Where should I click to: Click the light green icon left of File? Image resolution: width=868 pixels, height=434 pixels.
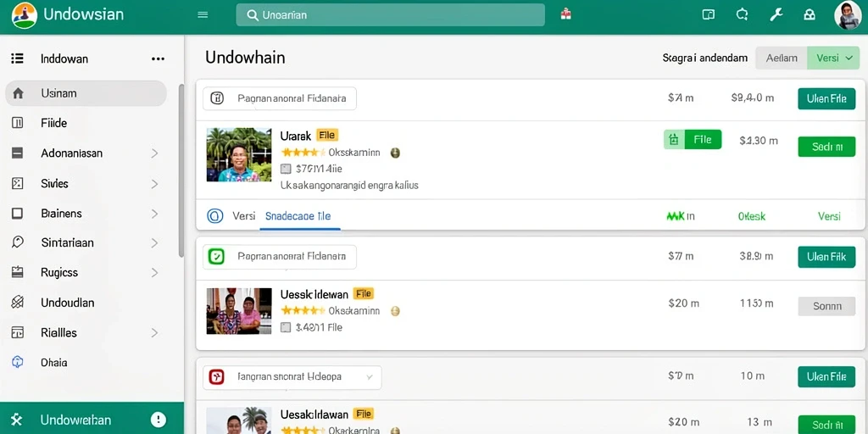(x=674, y=140)
